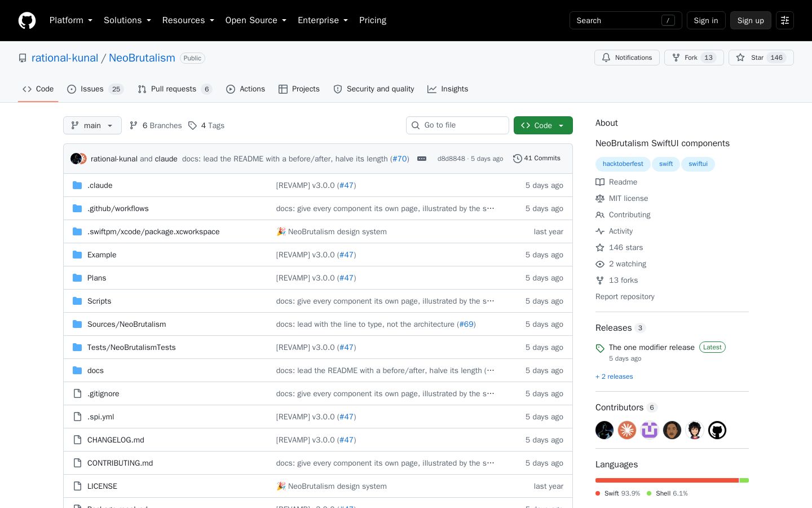Select the Code tab
This screenshot has height=508, width=812.
click(38, 89)
